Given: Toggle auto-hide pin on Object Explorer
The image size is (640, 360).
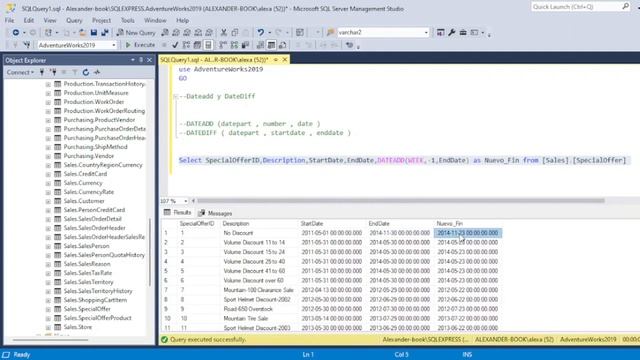Looking at the screenshot, I should coord(141,60).
